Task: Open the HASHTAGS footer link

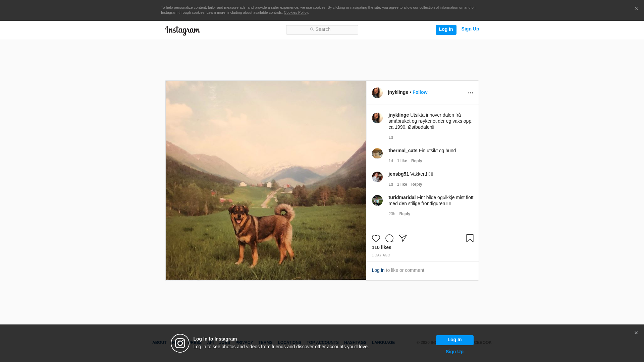Action: tap(355, 343)
